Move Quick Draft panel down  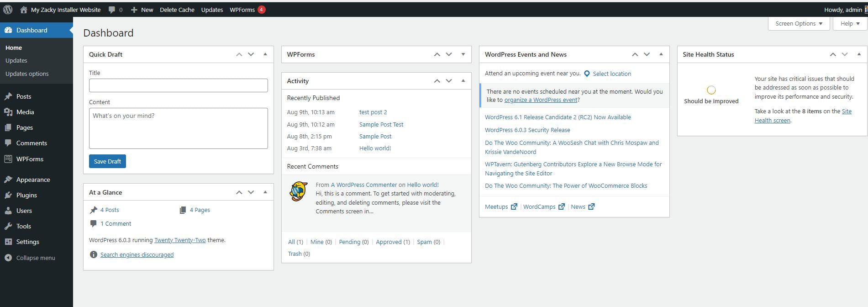point(251,54)
